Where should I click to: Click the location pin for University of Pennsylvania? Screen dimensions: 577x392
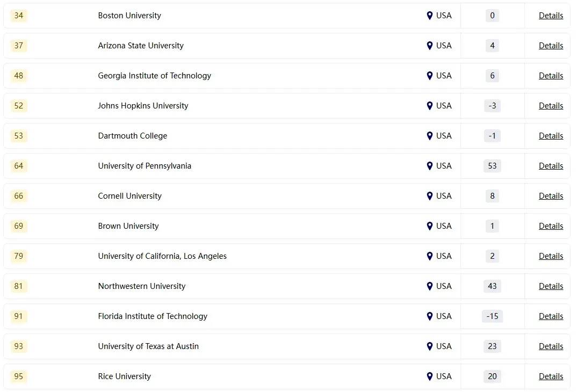coord(429,166)
